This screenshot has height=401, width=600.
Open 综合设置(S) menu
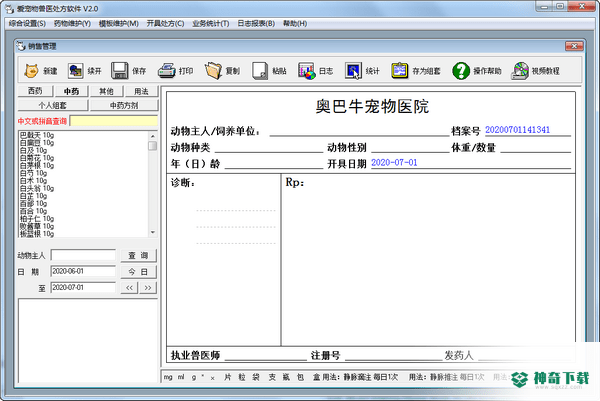27,24
